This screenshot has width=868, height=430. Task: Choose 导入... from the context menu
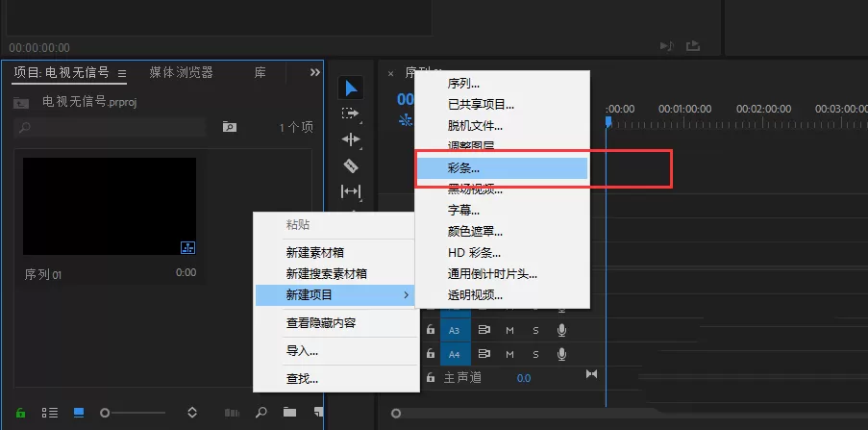click(336, 351)
